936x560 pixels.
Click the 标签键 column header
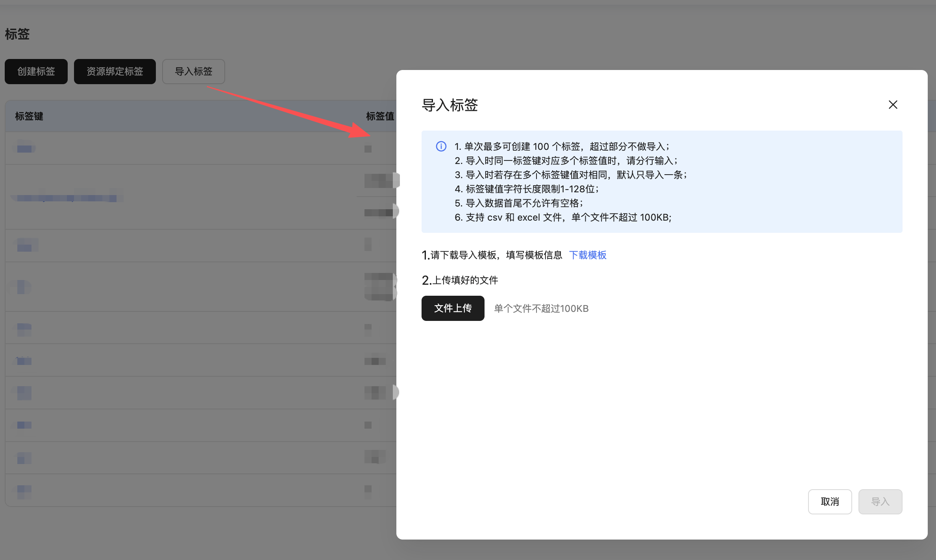pyautogui.click(x=29, y=116)
